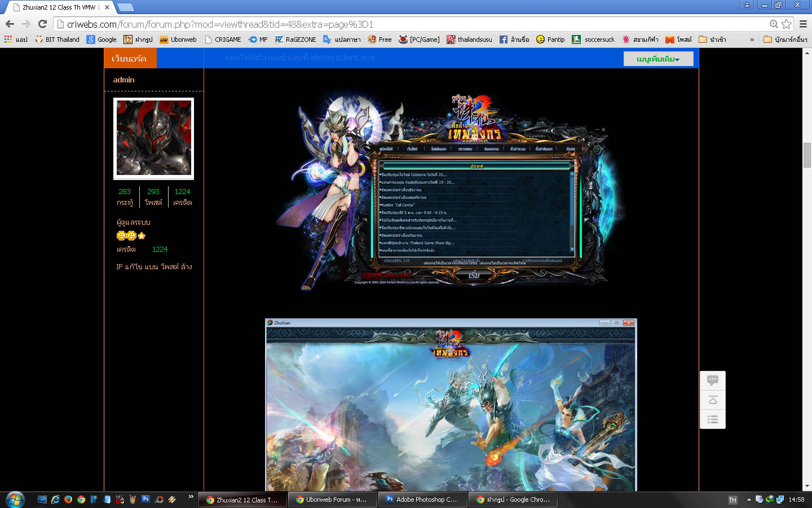Switch to ฝากรูป Google Chrome taskbar window
Image resolution: width=812 pixels, height=508 pixels.
[513, 500]
